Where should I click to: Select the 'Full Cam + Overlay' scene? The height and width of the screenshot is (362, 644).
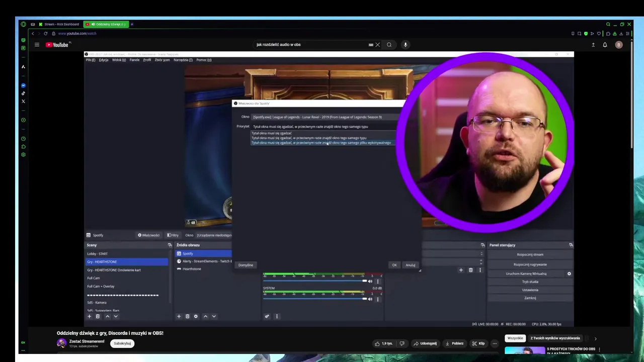[127, 287]
